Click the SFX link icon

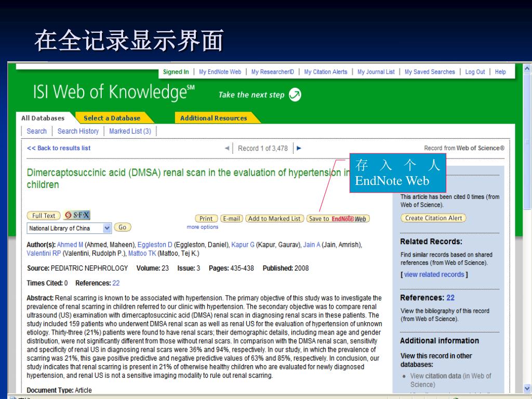coord(77,215)
